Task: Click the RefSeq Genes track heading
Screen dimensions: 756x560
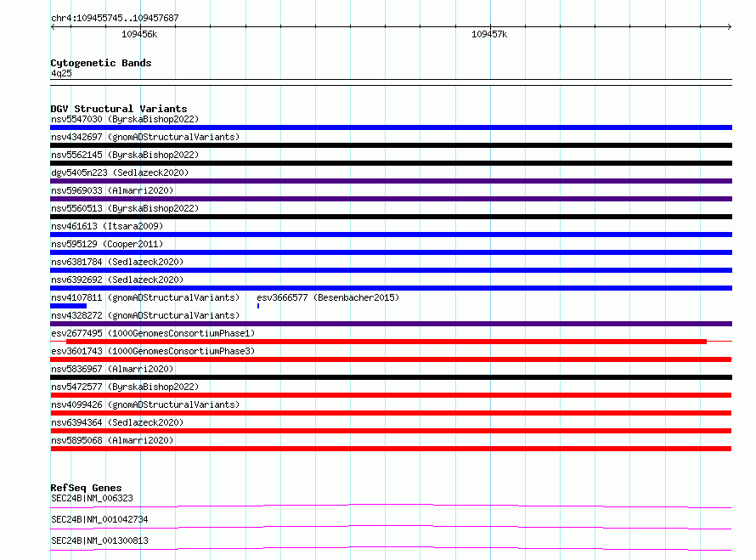Action: click(86, 488)
